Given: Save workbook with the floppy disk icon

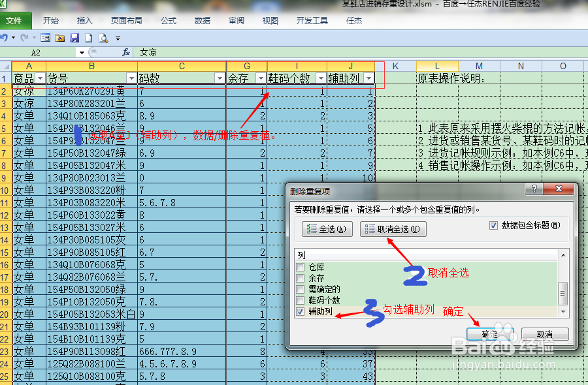Looking at the screenshot, I should [74, 38].
